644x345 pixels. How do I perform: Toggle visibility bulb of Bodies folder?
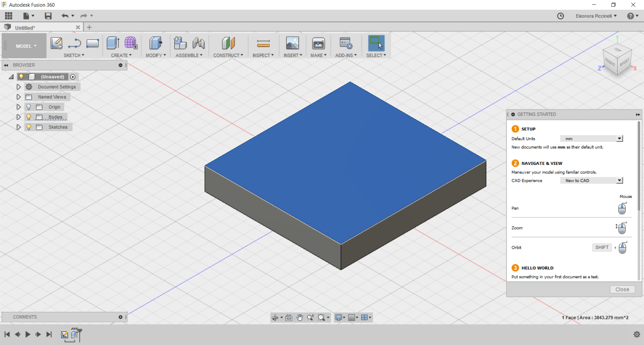tap(29, 117)
